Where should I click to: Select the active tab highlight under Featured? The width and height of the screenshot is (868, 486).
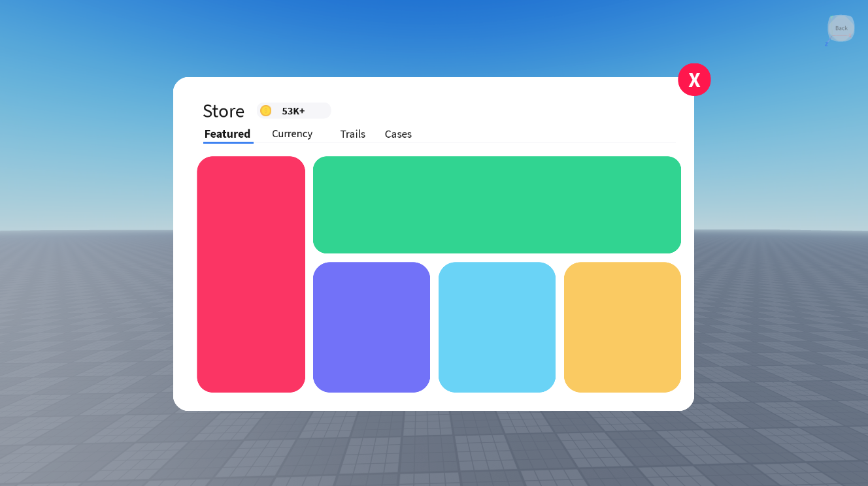pyautogui.click(x=227, y=142)
